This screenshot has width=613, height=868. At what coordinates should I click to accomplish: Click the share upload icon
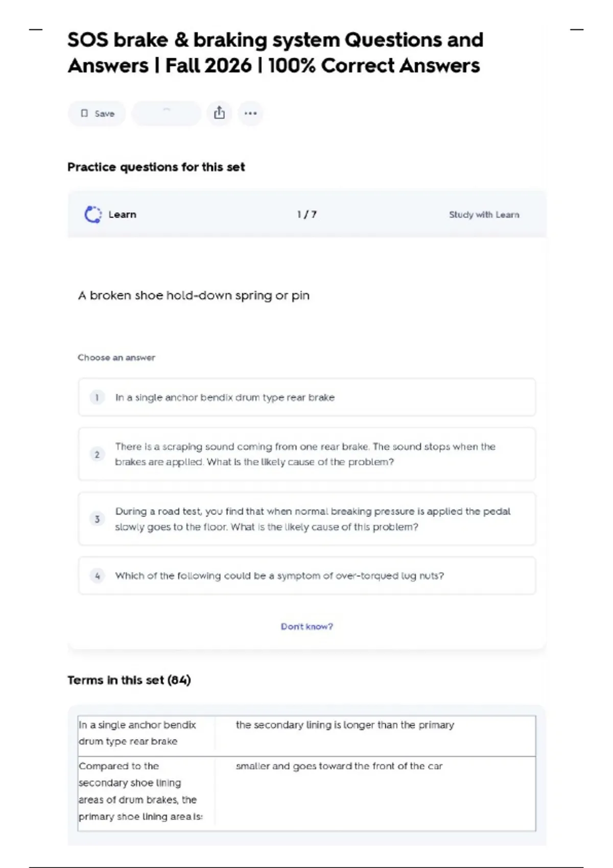219,113
